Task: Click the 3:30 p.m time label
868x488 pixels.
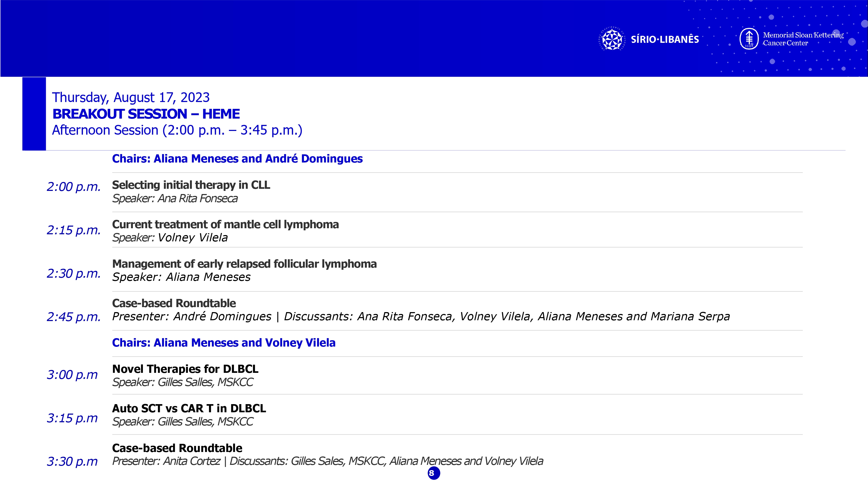Action: (72, 461)
